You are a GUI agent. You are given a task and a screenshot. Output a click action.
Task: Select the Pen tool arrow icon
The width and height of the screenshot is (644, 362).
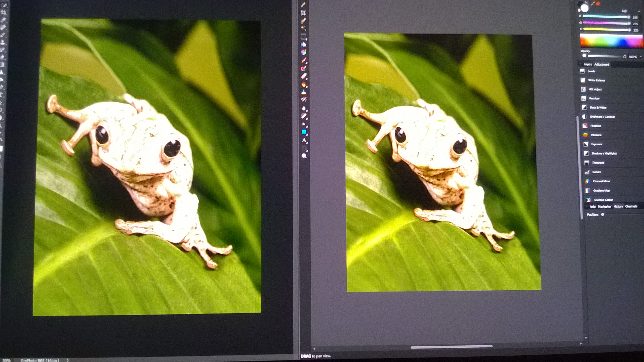point(304,124)
